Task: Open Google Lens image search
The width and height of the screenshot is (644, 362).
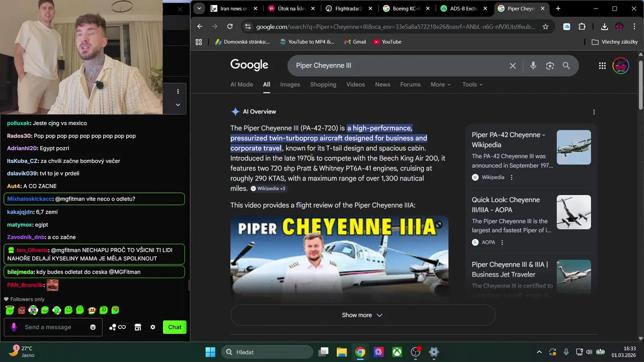Action: coord(550,65)
